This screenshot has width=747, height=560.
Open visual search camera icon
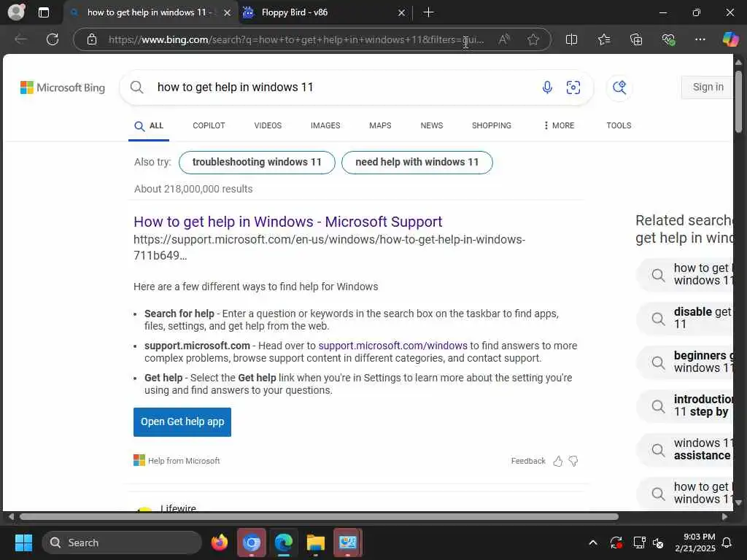pos(573,87)
